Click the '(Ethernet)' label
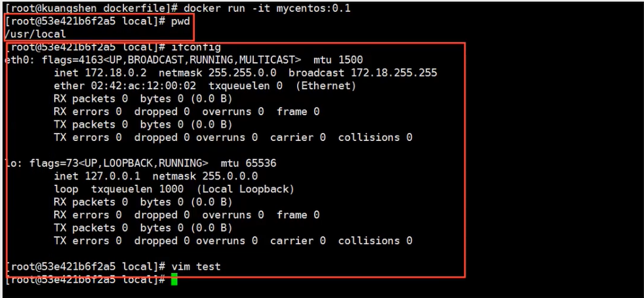 pyautogui.click(x=326, y=86)
